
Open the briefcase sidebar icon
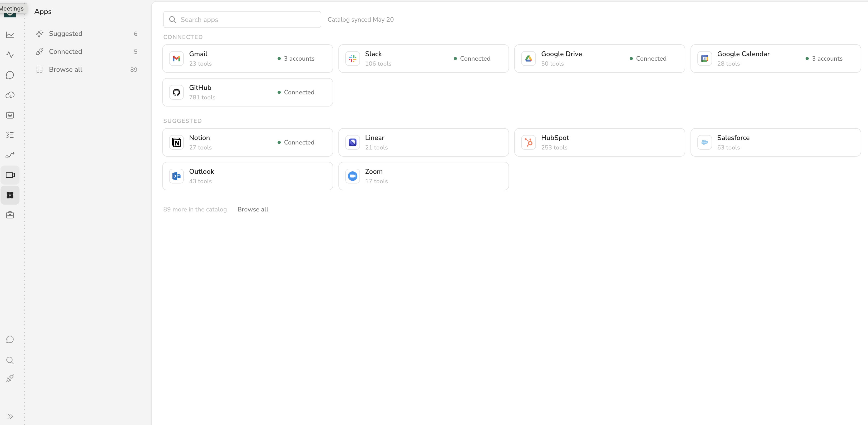point(10,215)
